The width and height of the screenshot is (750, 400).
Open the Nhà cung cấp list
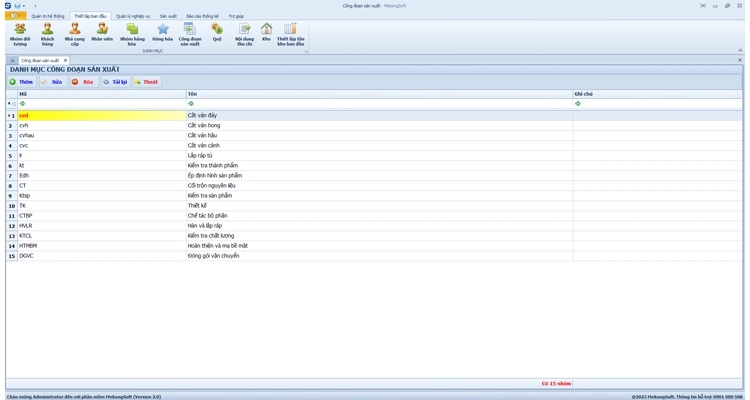(74, 34)
